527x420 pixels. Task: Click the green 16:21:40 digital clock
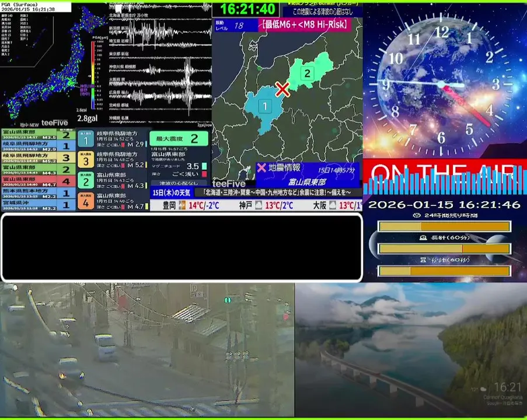tap(247, 9)
